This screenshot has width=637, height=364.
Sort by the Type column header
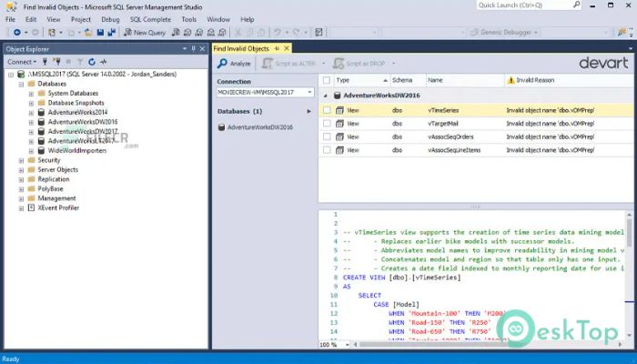click(360, 80)
